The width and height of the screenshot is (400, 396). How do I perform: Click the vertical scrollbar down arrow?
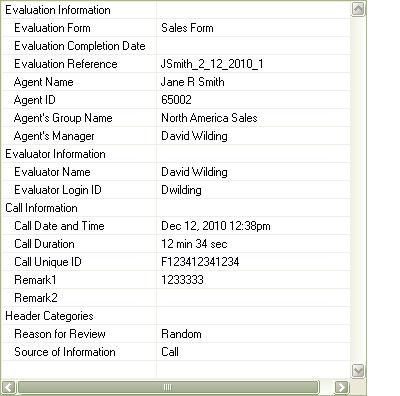pyautogui.click(x=358, y=371)
